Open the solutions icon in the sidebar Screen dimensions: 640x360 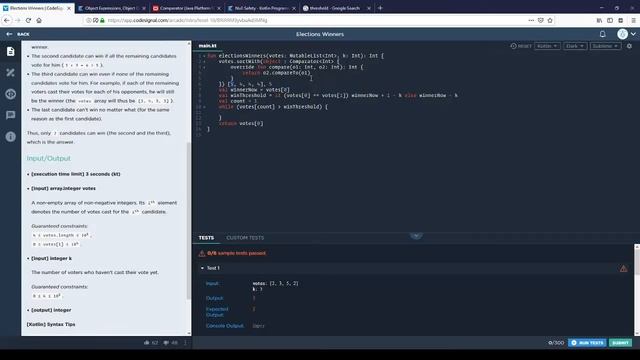tap(11, 73)
